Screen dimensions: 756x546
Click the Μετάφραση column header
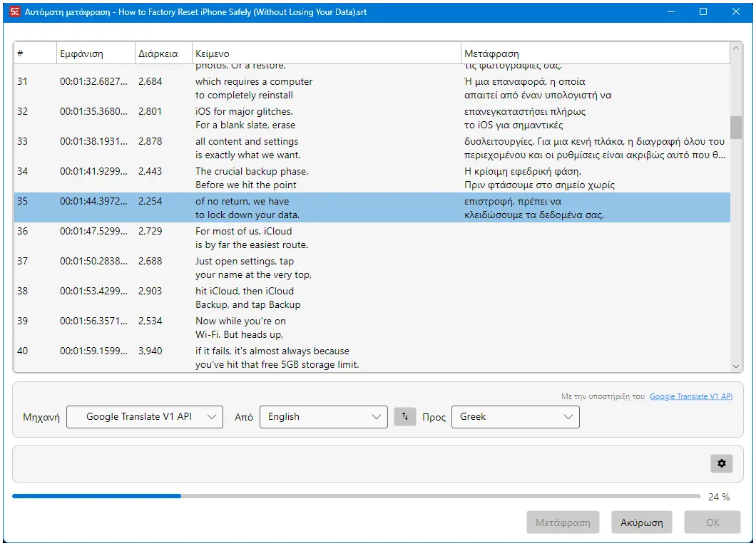coord(596,53)
